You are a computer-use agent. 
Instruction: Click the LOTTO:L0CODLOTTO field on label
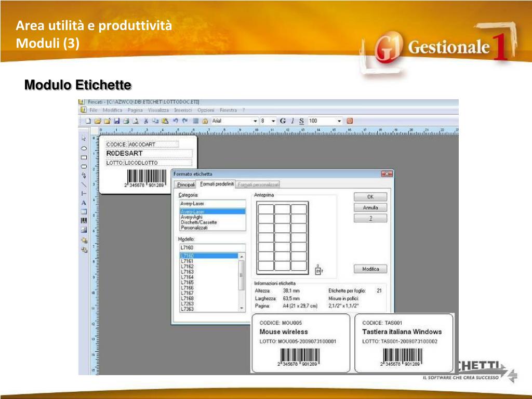(149, 163)
